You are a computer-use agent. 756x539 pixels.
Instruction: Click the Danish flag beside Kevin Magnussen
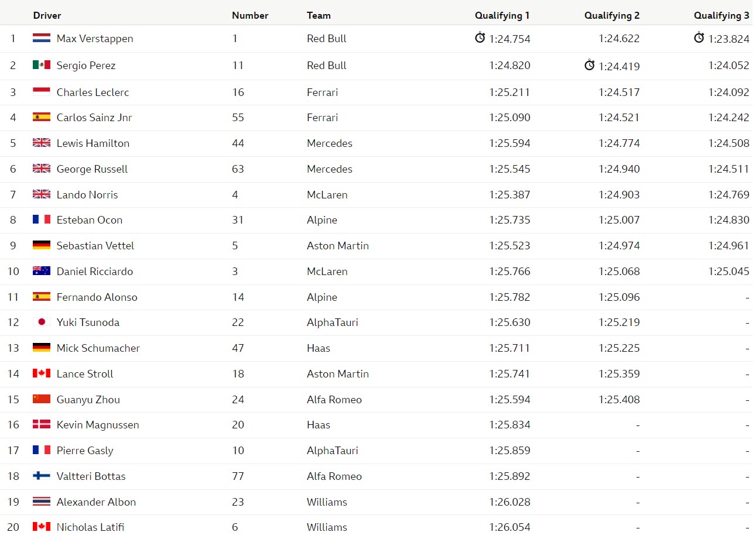pos(42,424)
